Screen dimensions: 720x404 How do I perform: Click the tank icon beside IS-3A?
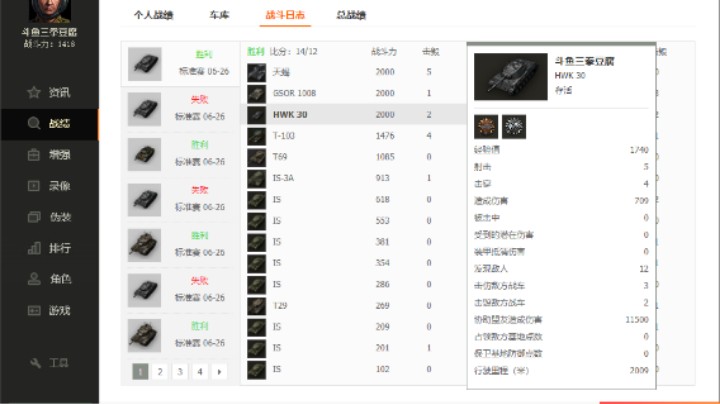pos(256,179)
